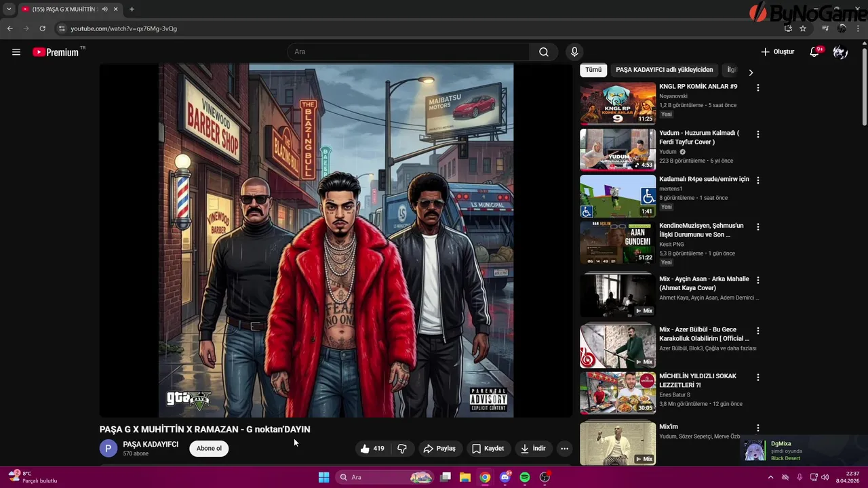
Task: Show hidden tray icons chevron
Action: click(770, 477)
